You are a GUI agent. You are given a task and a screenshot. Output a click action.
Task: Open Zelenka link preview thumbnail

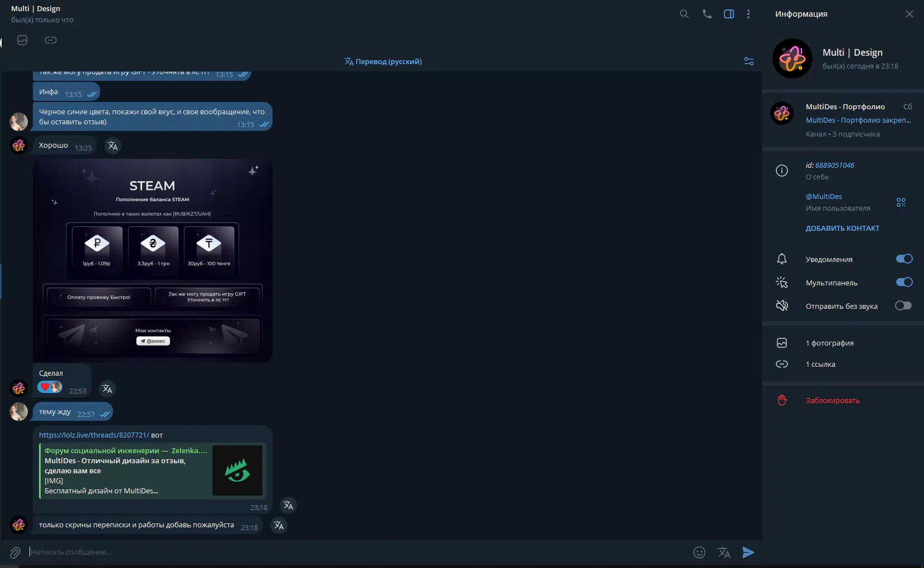click(237, 470)
